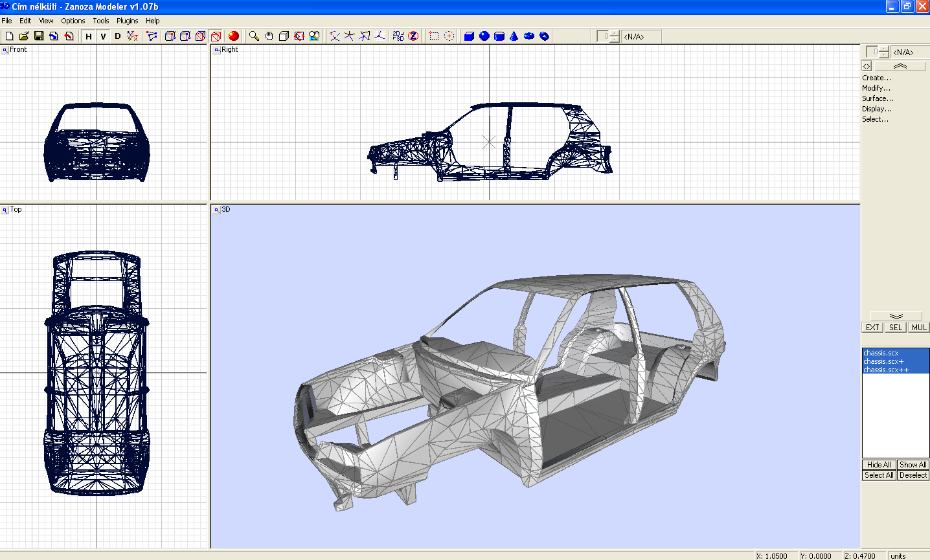930x560 pixels.
Task: Expand the Modify... command group
Action: (876, 88)
